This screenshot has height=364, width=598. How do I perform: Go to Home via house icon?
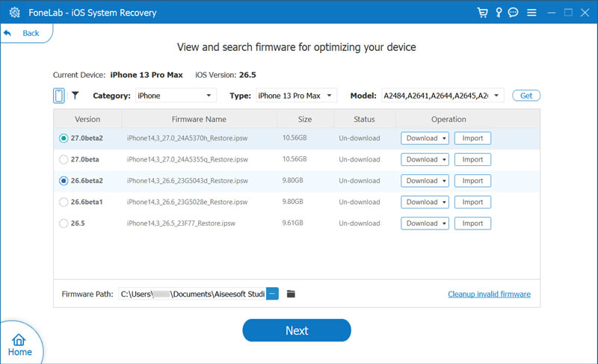pyautogui.click(x=19, y=339)
